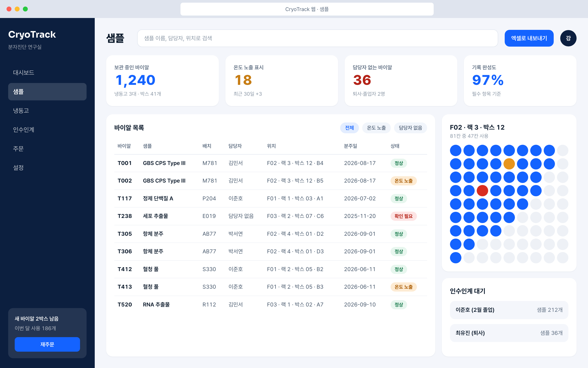Focus the sample search field
Screen dimensions: 588x368
coord(317,38)
